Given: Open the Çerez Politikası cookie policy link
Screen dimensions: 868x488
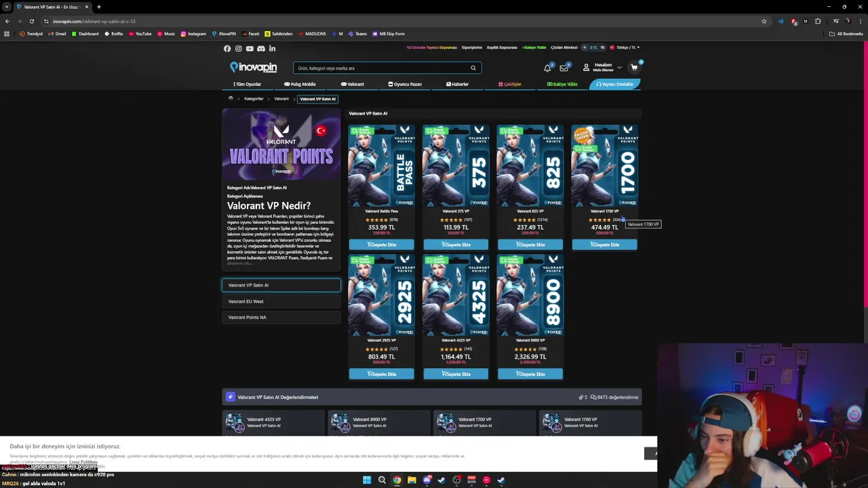Looking at the screenshot, I should coord(83,462).
